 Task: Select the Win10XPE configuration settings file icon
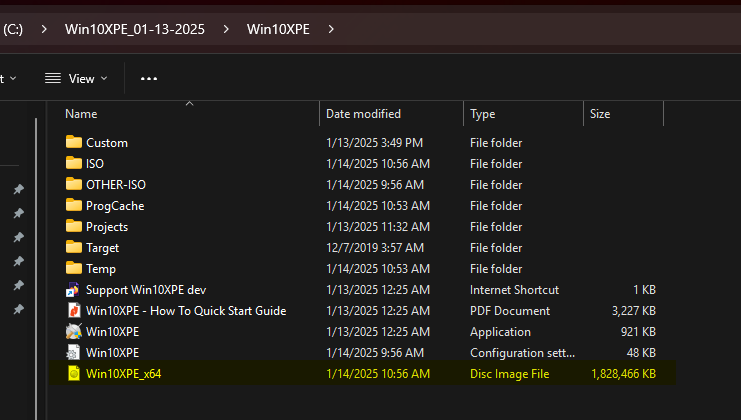click(73, 352)
